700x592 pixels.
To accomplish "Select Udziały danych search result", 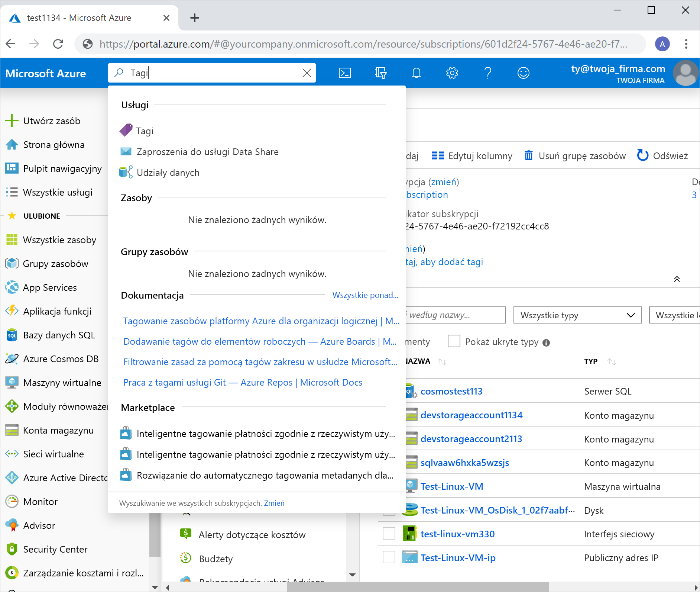I will coord(159,173).
